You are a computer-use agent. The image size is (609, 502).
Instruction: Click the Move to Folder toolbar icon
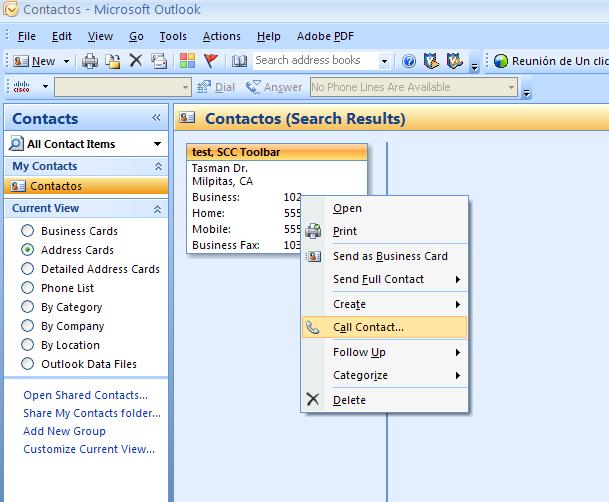[x=113, y=61]
